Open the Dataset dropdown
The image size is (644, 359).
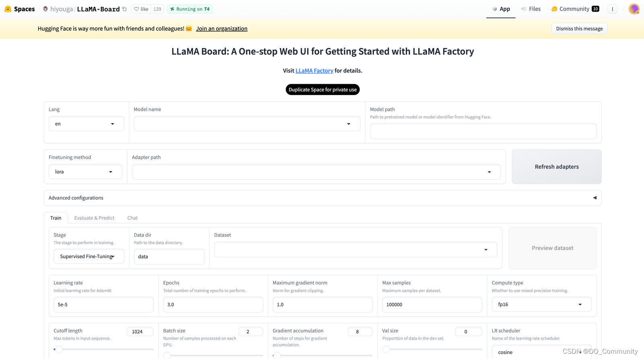tap(356, 250)
